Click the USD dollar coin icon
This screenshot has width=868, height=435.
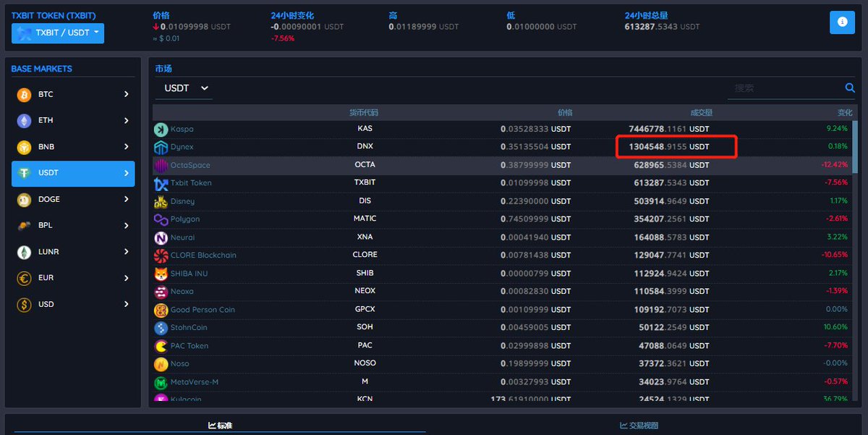pos(25,305)
